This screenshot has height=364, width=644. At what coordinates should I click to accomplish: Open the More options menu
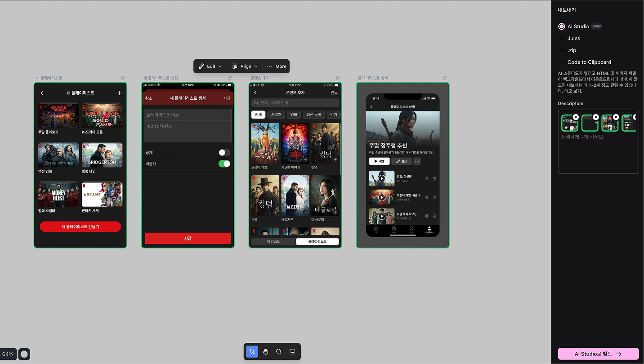pyautogui.click(x=277, y=67)
